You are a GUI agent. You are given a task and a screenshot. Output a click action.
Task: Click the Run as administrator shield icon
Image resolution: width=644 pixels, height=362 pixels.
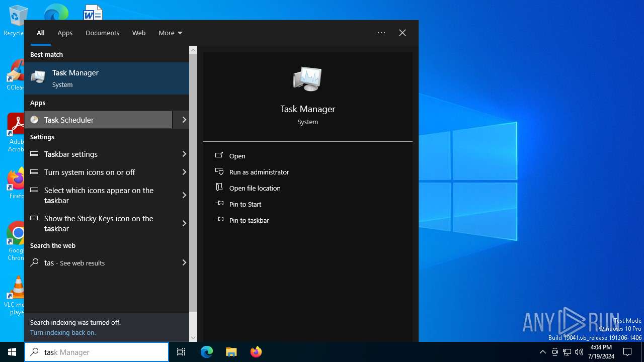(x=219, y=171)
